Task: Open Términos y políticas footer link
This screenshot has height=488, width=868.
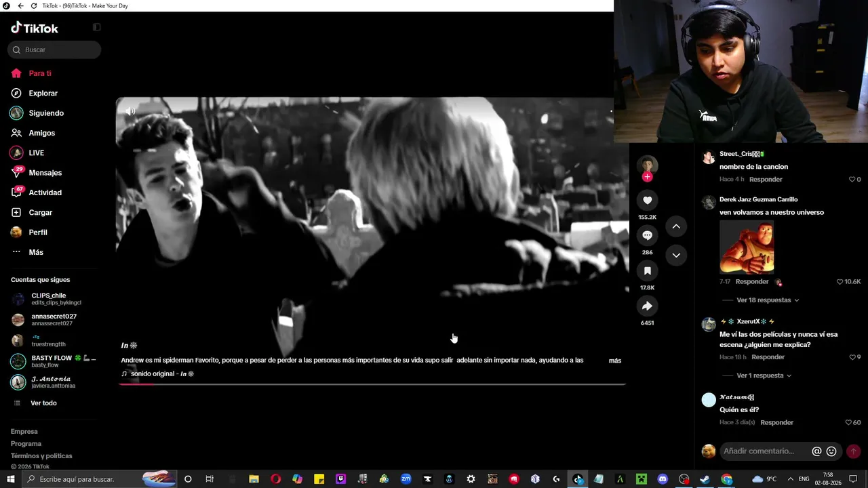Action: (41, 456)
